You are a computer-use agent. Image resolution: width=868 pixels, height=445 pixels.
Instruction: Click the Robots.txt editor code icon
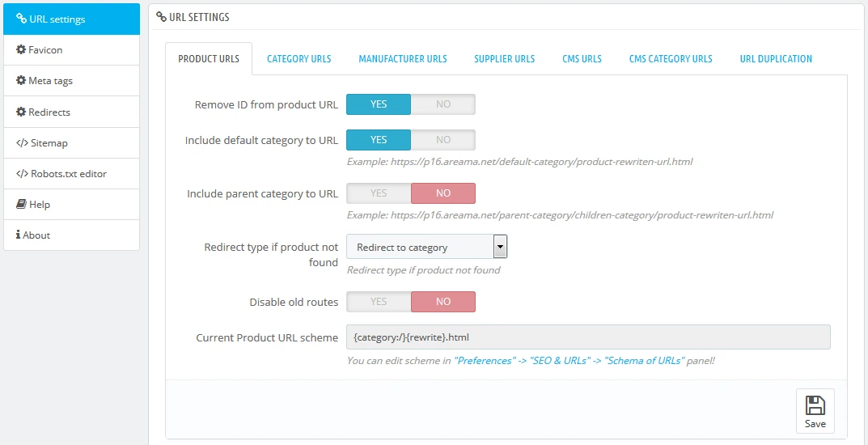click(22, 174)
